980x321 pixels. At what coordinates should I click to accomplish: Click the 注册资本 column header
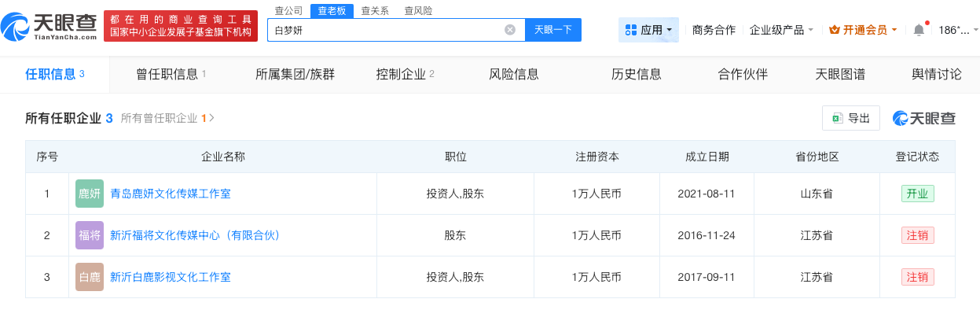(597, 157)
